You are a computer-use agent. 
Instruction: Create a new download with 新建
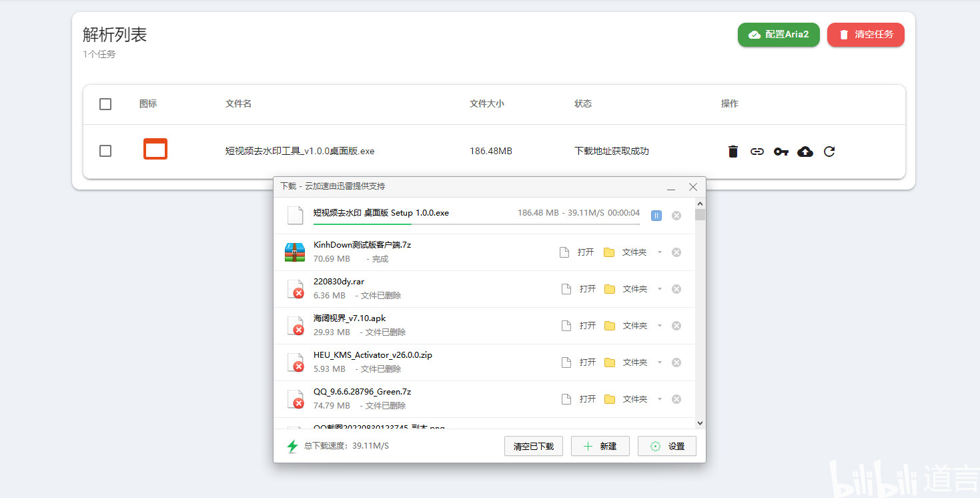point(600,446)
